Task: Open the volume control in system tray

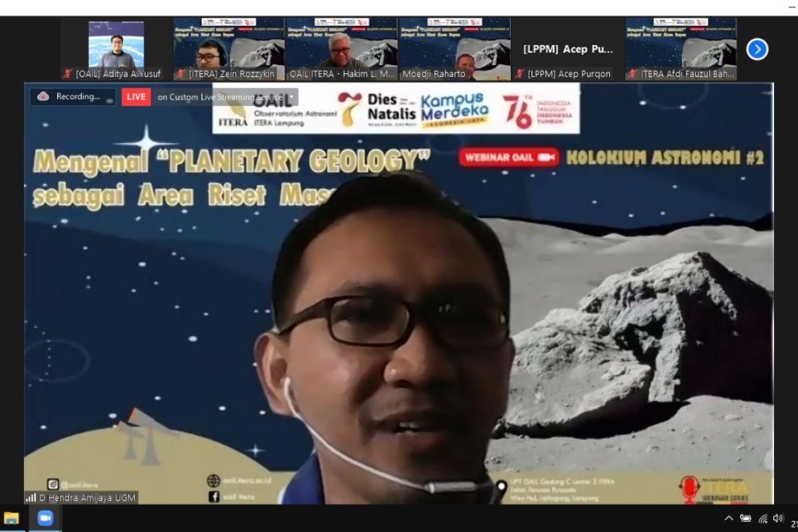Action: point(778,519)
